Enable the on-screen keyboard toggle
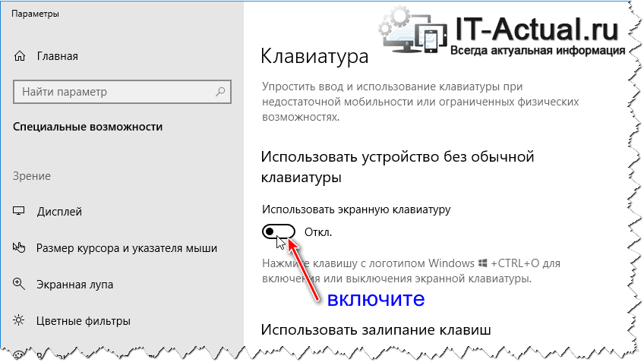The height and width of the screenshot is (362, 644). pos(278,231)
